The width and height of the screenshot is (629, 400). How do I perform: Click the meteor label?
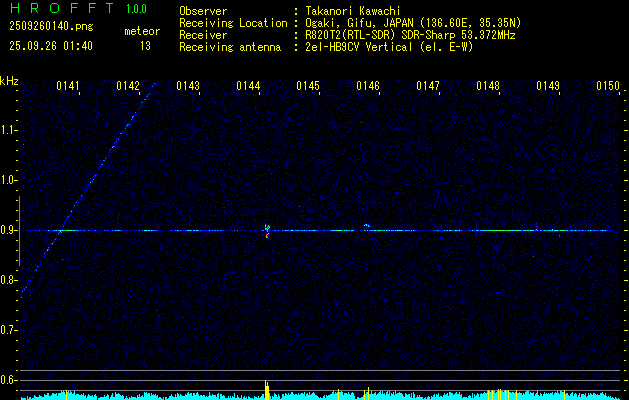point(142,31)
